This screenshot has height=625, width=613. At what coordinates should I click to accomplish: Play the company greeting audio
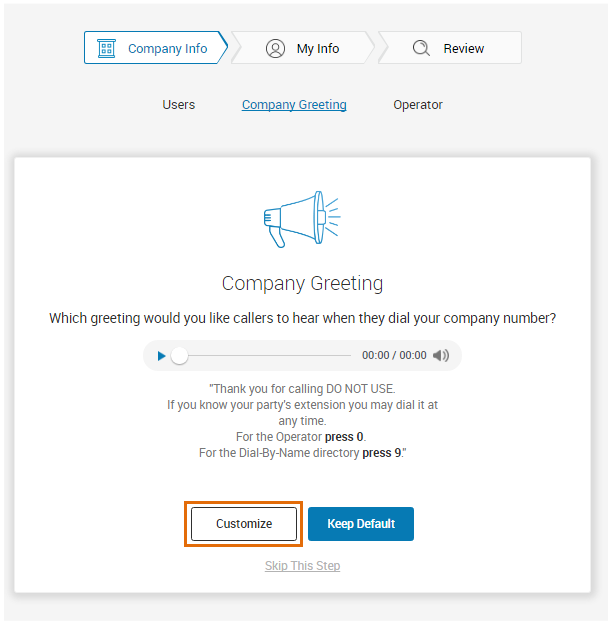coord(161,356)
